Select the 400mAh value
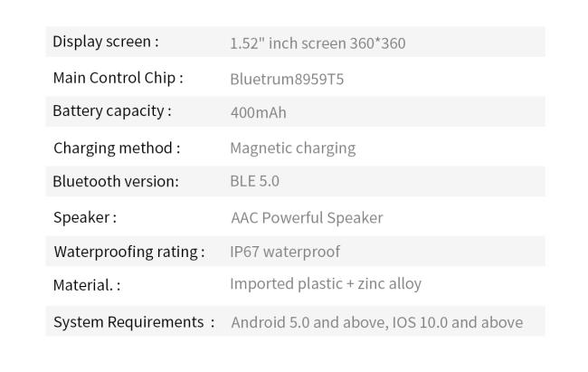 [259, 112]
